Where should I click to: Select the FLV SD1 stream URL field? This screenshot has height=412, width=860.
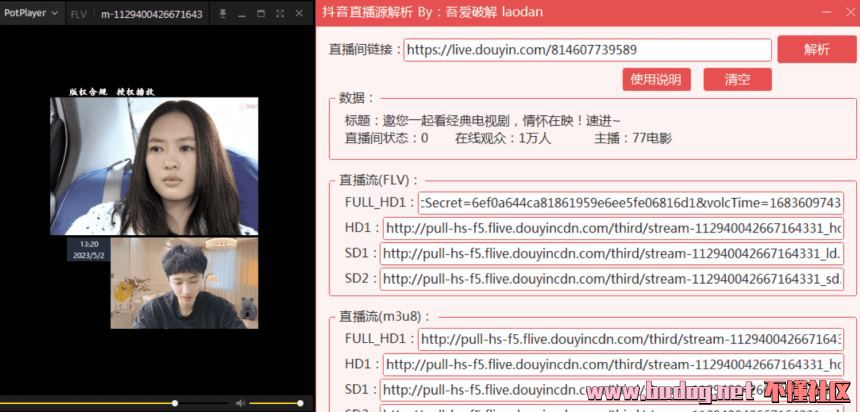(612, 254)
